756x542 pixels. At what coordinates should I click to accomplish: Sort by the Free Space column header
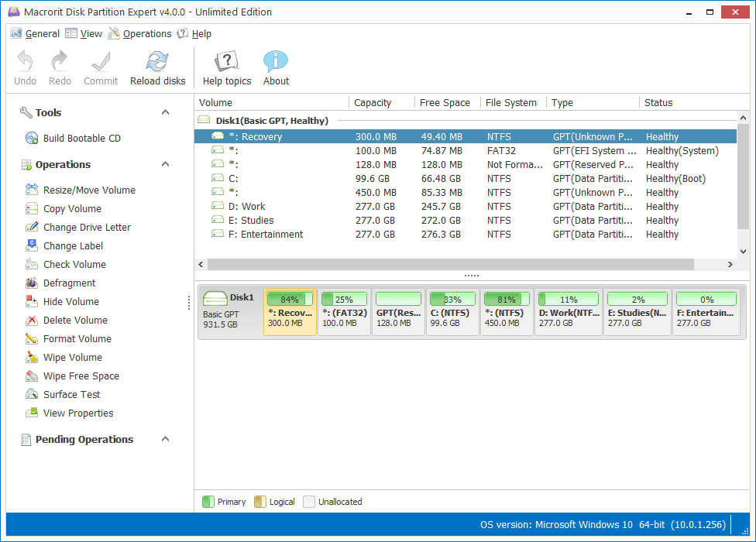coord(448,103)
